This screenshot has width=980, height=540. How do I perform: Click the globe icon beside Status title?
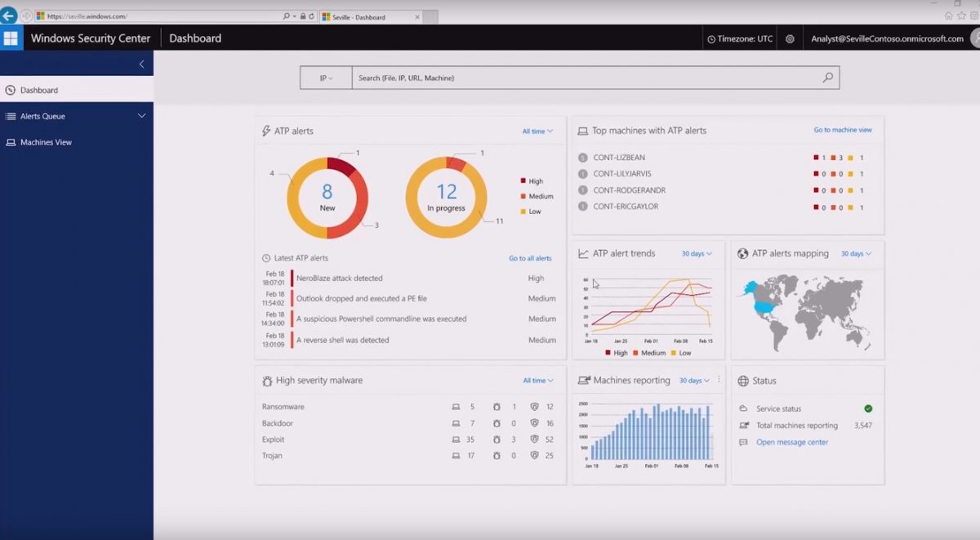click(x=743, y=381)
